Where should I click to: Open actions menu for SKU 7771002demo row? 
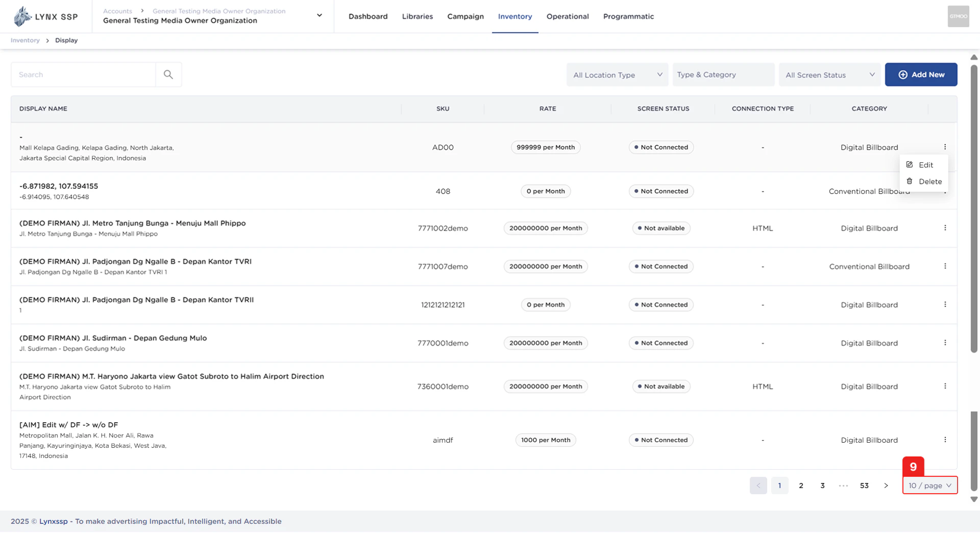coord(945,228)
